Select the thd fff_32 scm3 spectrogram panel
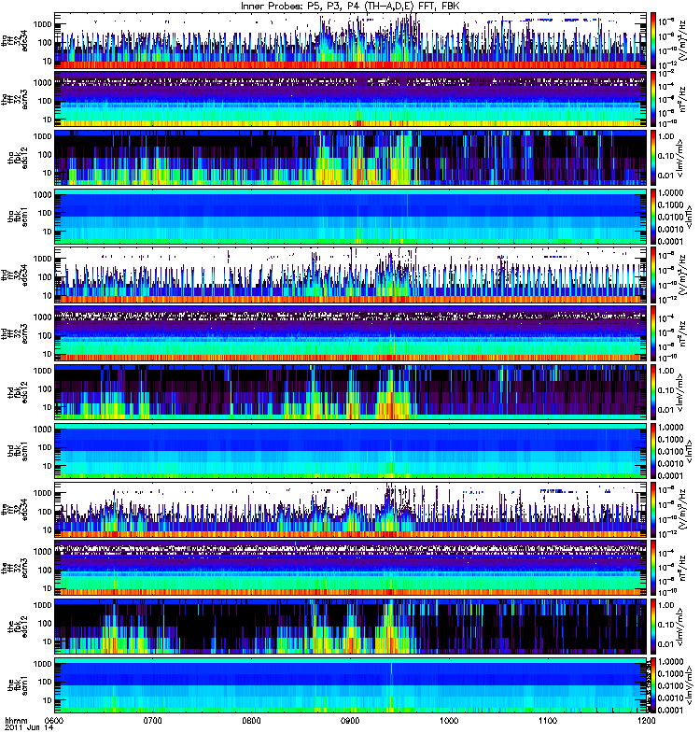Image resolution: width=700 pixels, height=747 pixels. pyautogui.click(x=351, y=333)
